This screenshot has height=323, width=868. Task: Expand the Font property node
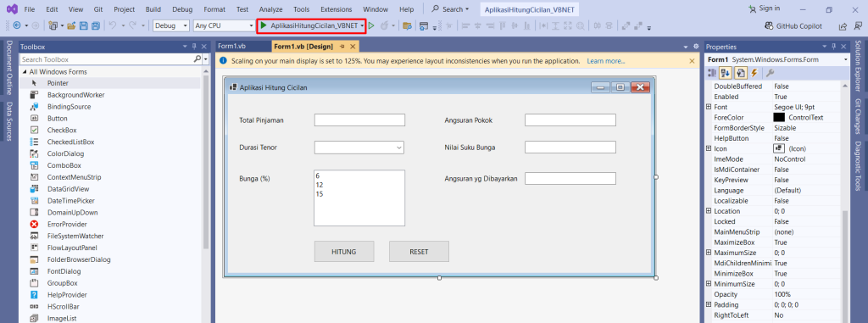point(709,107)
